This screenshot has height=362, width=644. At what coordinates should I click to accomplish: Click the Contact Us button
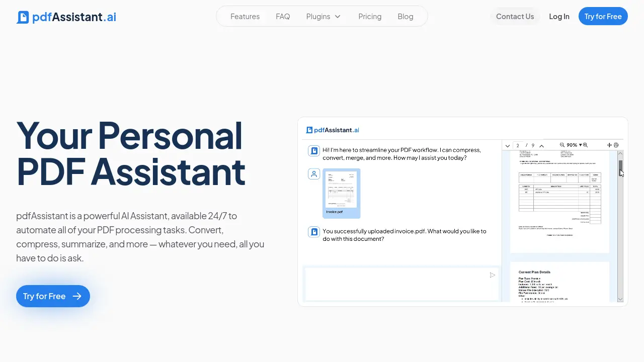pyautogui.click(x=515, y=17)
